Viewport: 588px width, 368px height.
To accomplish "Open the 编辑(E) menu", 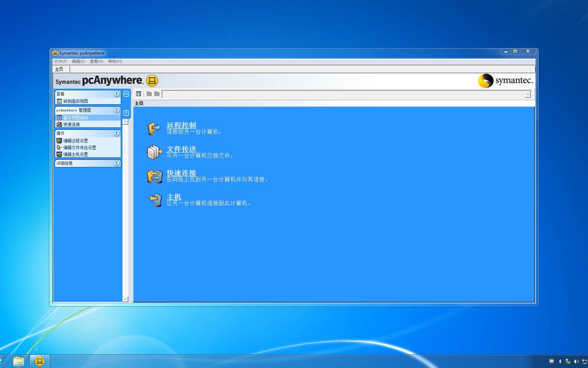I will coord(78,61).
